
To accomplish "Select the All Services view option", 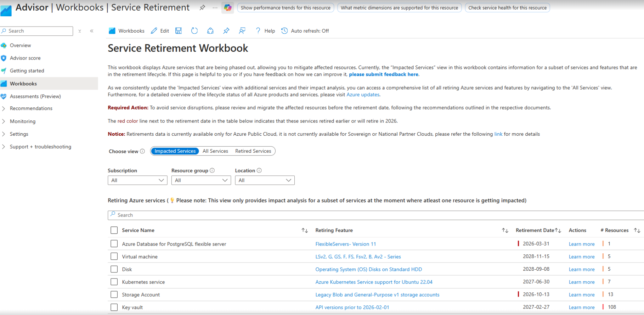I will click(215, 151).
